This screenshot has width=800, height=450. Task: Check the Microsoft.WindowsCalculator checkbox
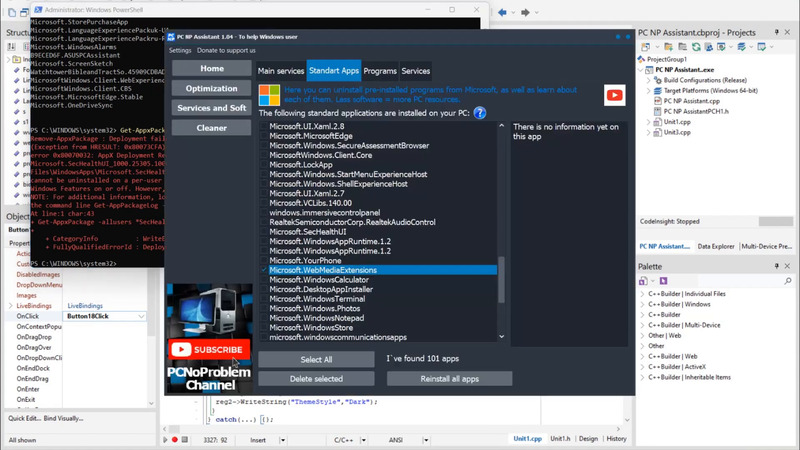[x=264, y=280]
